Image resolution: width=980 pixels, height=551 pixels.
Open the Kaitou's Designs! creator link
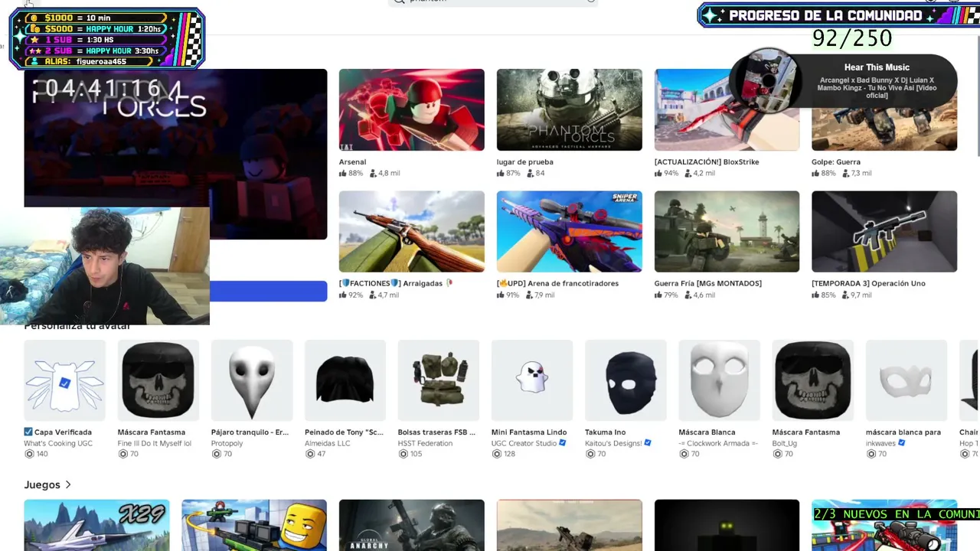(613, 443)
